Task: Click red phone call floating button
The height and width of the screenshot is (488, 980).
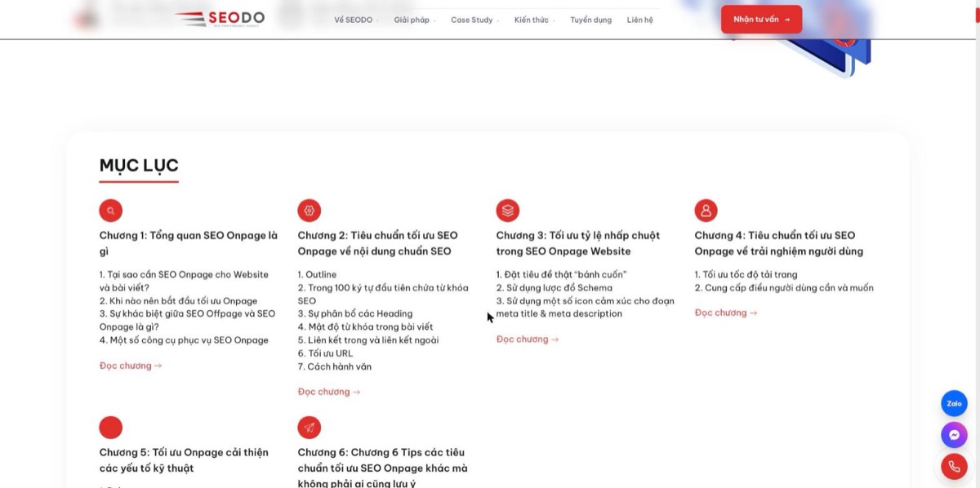Action: pyautogui.click(x=954, y=466)
